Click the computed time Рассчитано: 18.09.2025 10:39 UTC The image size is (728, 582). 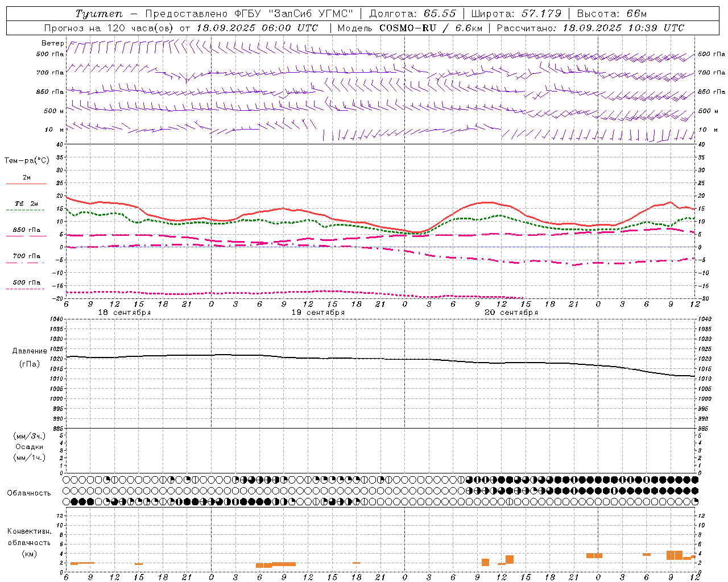590,28
